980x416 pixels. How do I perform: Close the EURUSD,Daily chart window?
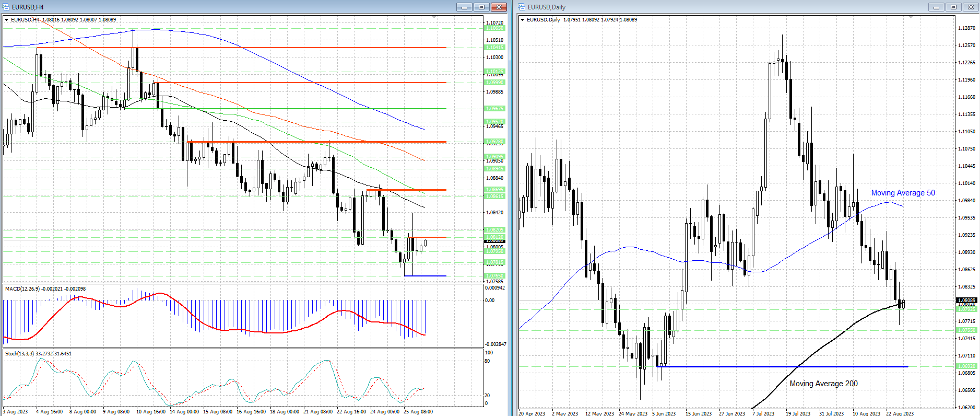click(971, 7)
